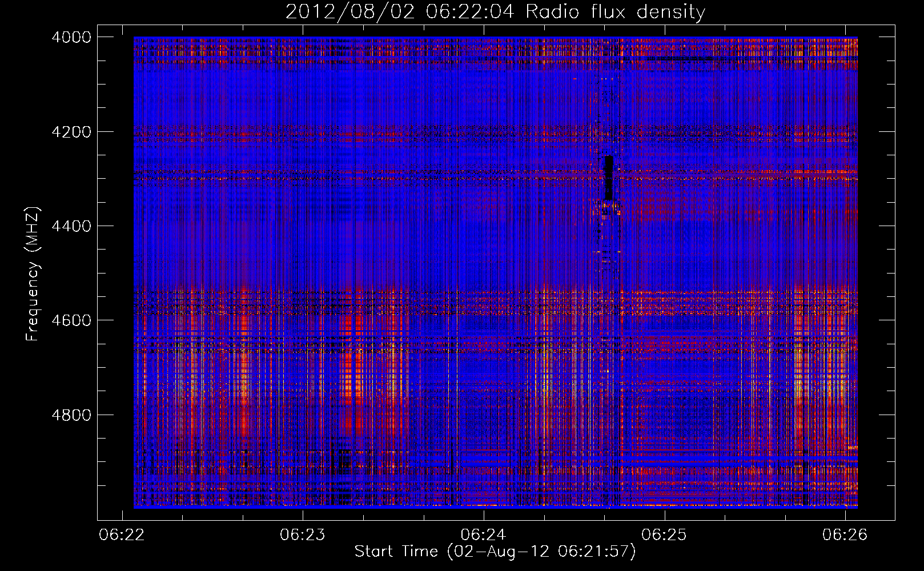This screenshot has height=571, width=924.
Task: Click the '06:24' time axis label
Action: (483, 534)
